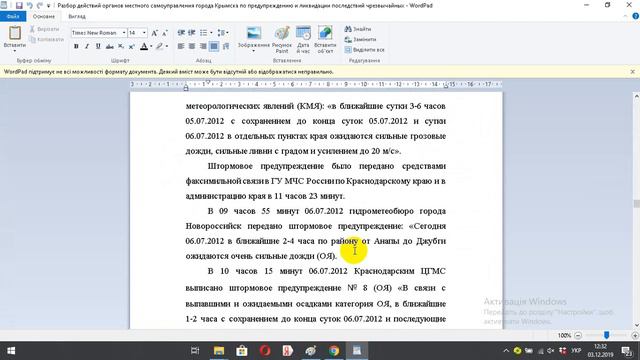640x360 pixels.
Task: Click the increase indent icon
Action: pos(191,33)
